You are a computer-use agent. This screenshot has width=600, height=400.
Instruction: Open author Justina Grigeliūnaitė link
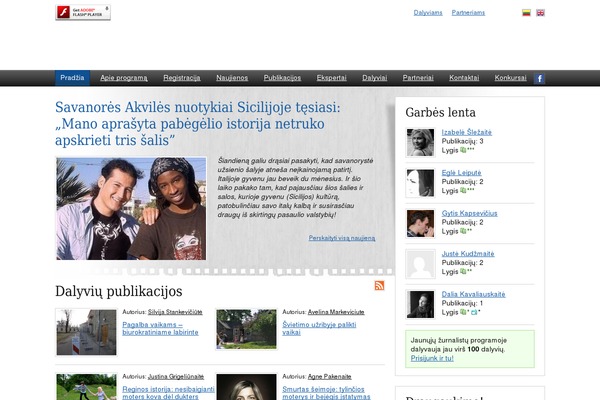coord(176,377)
